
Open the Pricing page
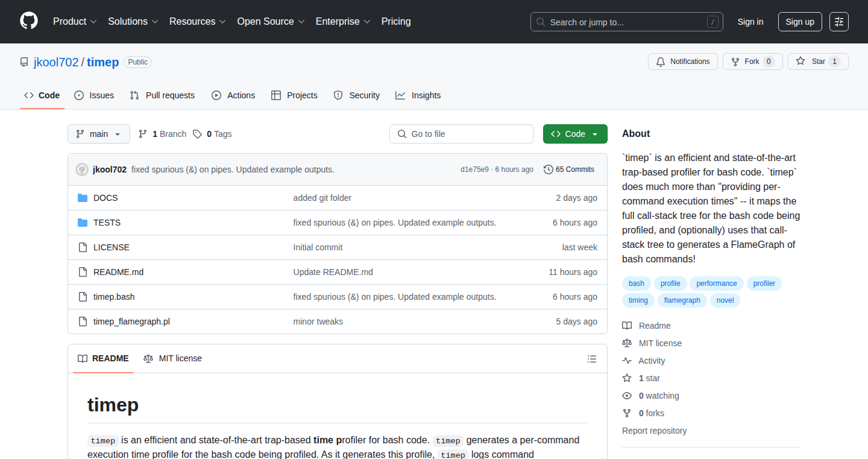396,22
